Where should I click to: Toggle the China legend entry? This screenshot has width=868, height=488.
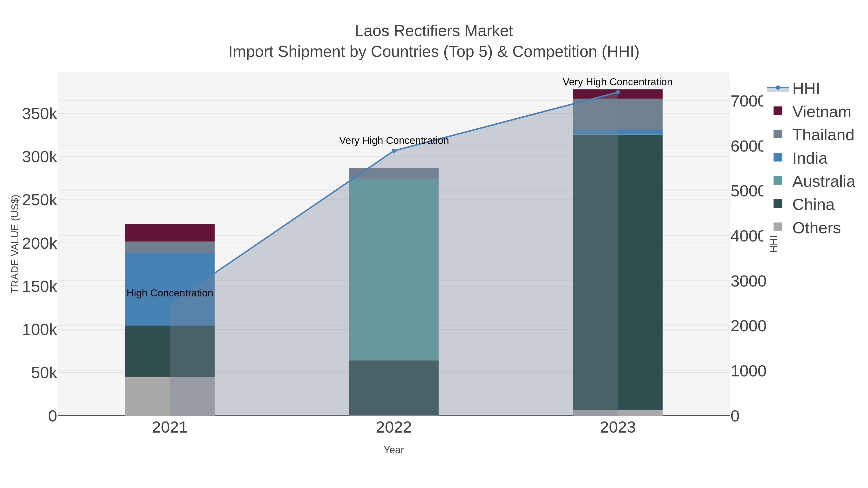click(x=804, y=205)
